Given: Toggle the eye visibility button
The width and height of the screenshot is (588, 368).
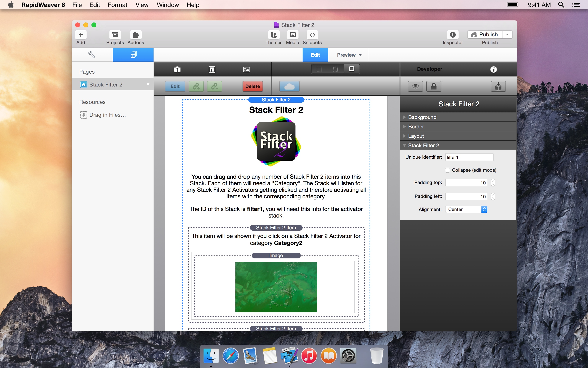Looking at the screenshot, I should (x=415, y=86).
